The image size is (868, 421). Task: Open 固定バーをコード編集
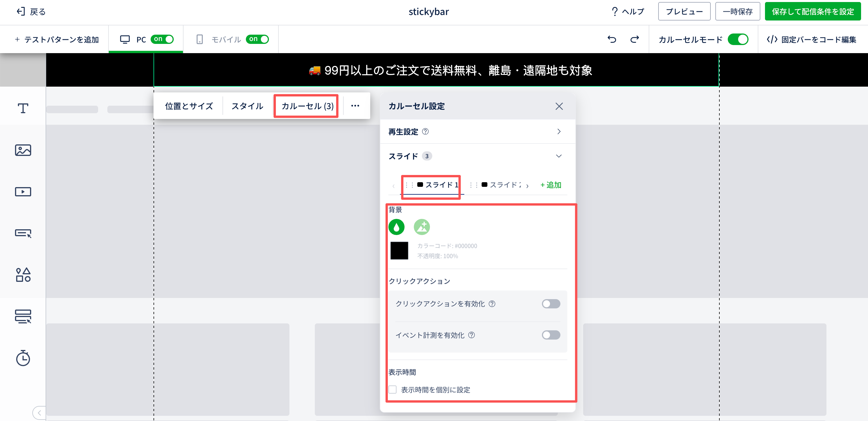point(811,40)
